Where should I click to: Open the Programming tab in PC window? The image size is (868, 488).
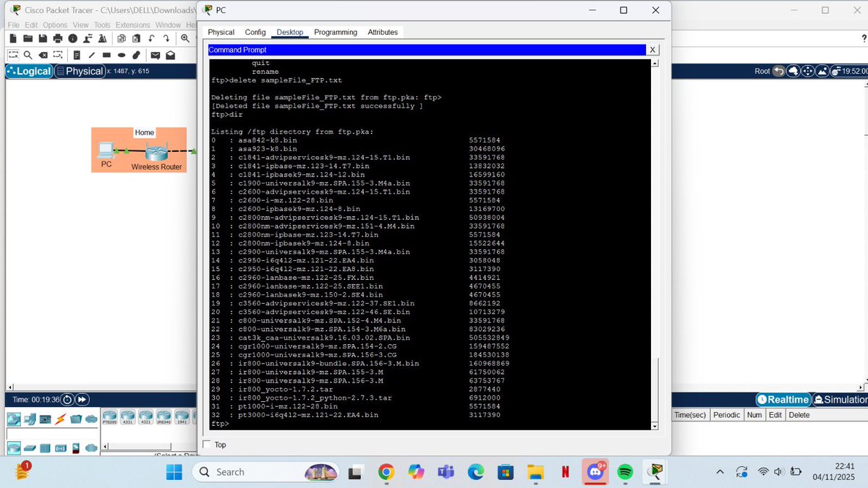pyautogui.click(x=336, y=33)
